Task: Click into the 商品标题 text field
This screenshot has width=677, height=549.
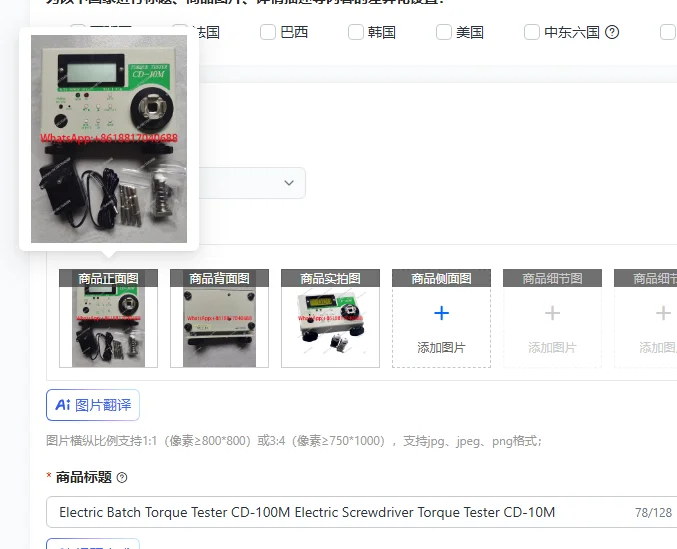Action: pyautogui.click(x=361, y=512)
